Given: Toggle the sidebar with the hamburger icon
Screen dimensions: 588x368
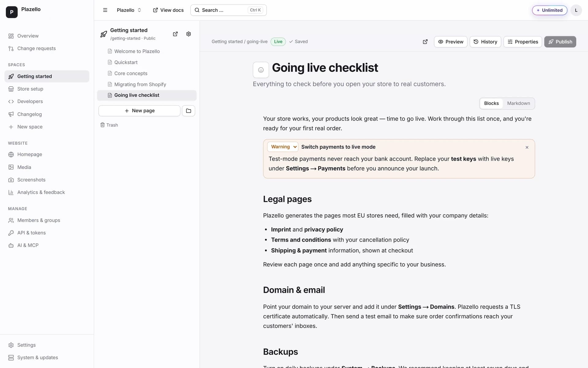Looking at the screenshot, I should point(105,10).
